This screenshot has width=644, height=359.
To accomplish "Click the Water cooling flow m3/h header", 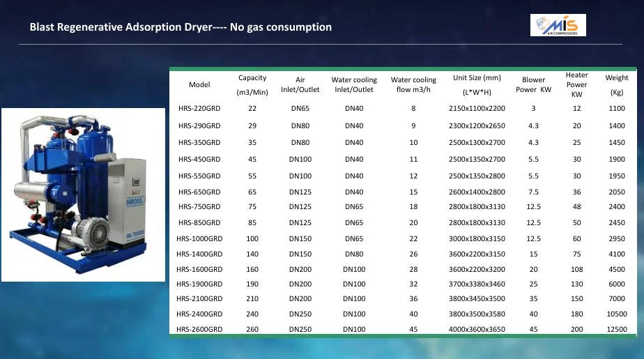I will [x=413, y=85].
